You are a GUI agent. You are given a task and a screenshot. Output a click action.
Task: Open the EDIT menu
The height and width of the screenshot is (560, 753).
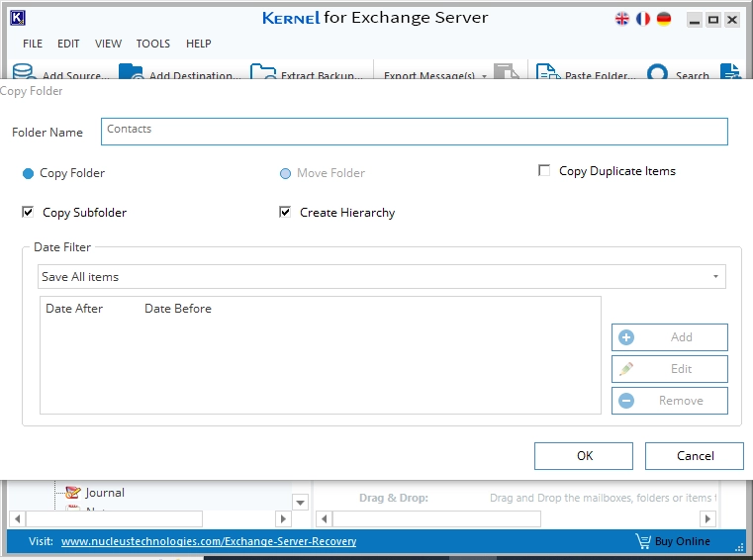pyautogui.click(x=68, y=44)
